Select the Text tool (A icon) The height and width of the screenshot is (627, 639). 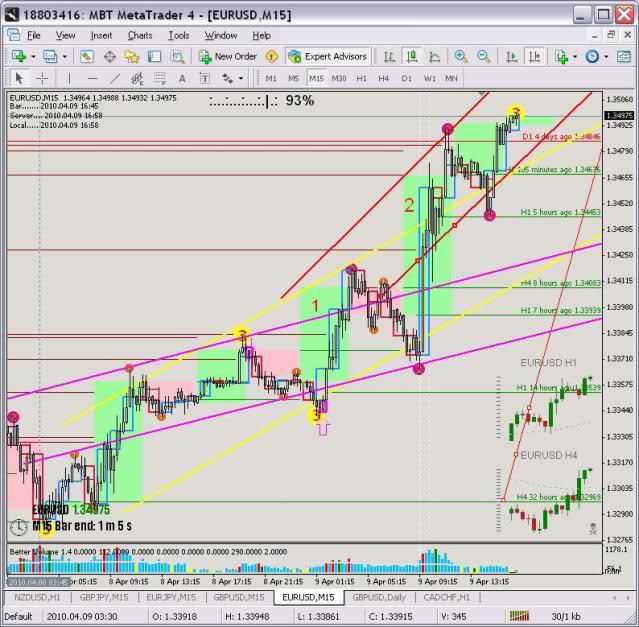182,78
